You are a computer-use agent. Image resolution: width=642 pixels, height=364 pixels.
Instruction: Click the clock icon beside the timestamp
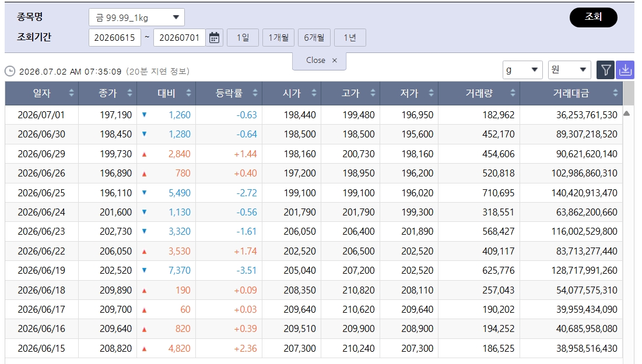[10, 72]
